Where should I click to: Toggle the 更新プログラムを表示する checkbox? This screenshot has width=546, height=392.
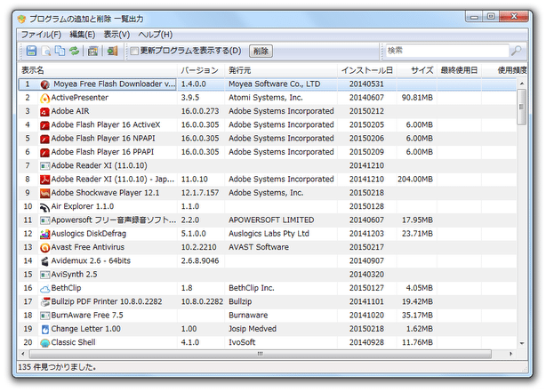(x=134, y=52)
